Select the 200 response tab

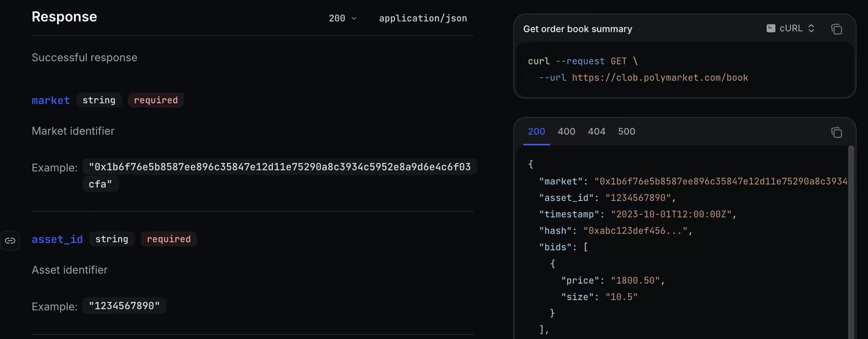536,131
